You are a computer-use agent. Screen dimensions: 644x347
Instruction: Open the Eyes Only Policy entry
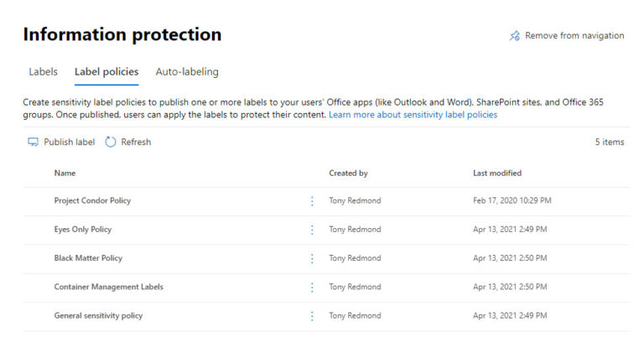[83, 230]
